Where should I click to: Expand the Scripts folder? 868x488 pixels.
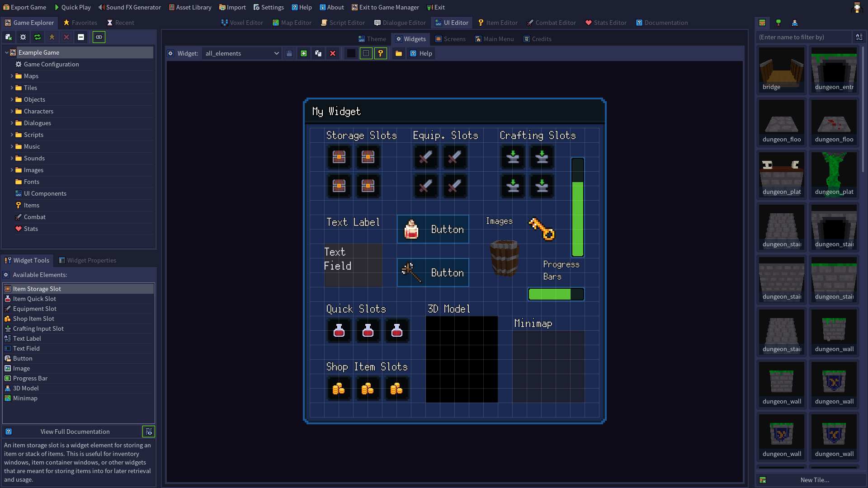click(12, 135)
